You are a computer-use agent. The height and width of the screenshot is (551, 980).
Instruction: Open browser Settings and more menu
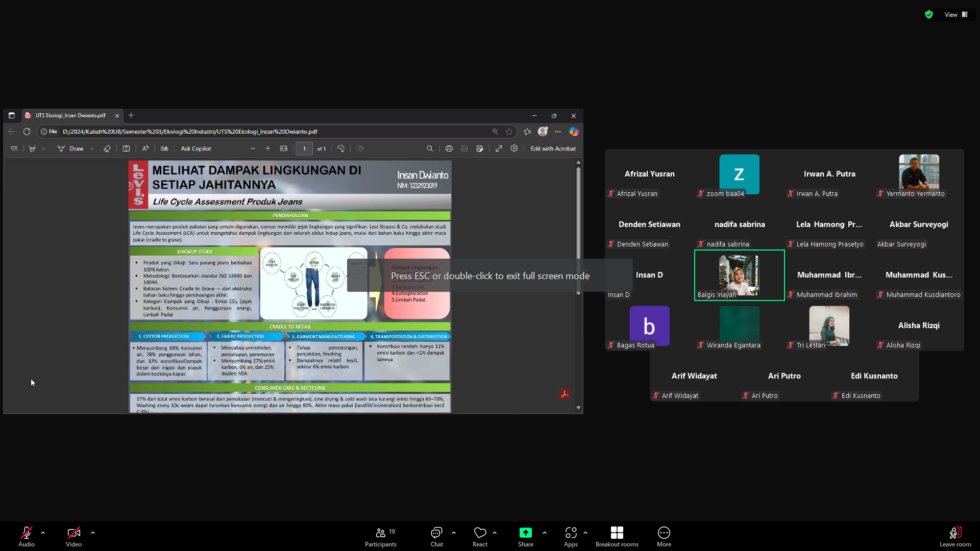pos(558,132)
